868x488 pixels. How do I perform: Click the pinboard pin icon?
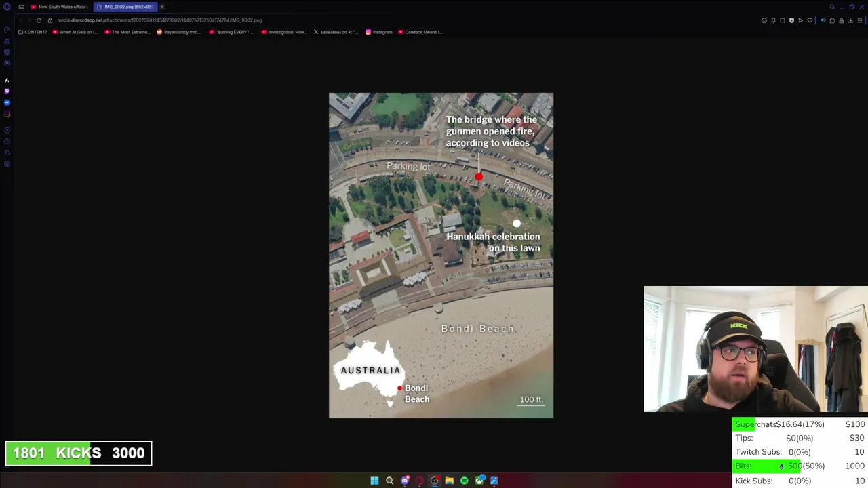tap(773, 20)
